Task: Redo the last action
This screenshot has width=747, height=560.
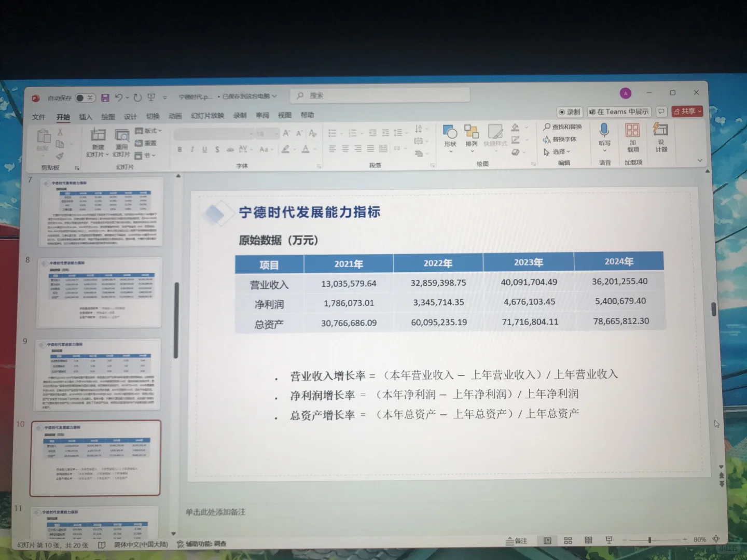Action: (x=137, y=97)
